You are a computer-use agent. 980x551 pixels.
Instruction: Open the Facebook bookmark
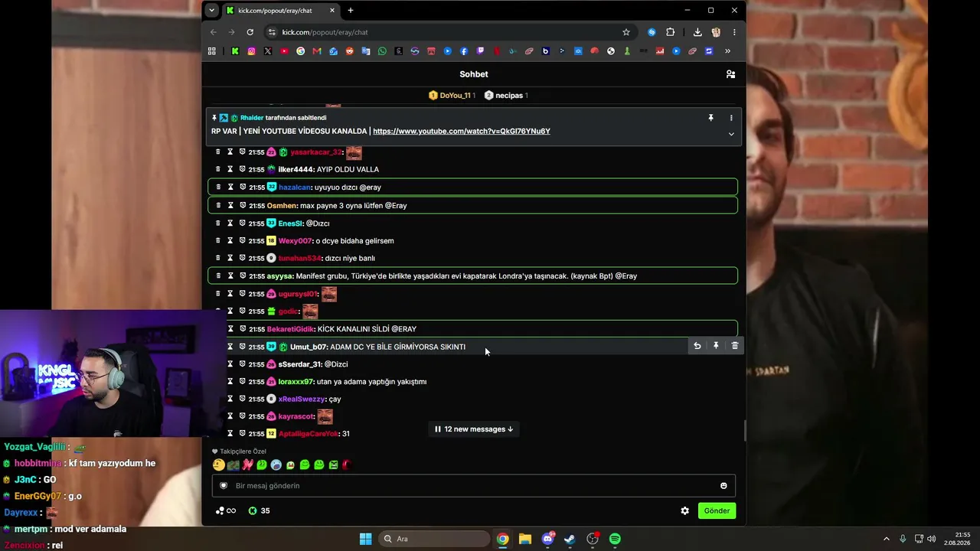(464, 51)
